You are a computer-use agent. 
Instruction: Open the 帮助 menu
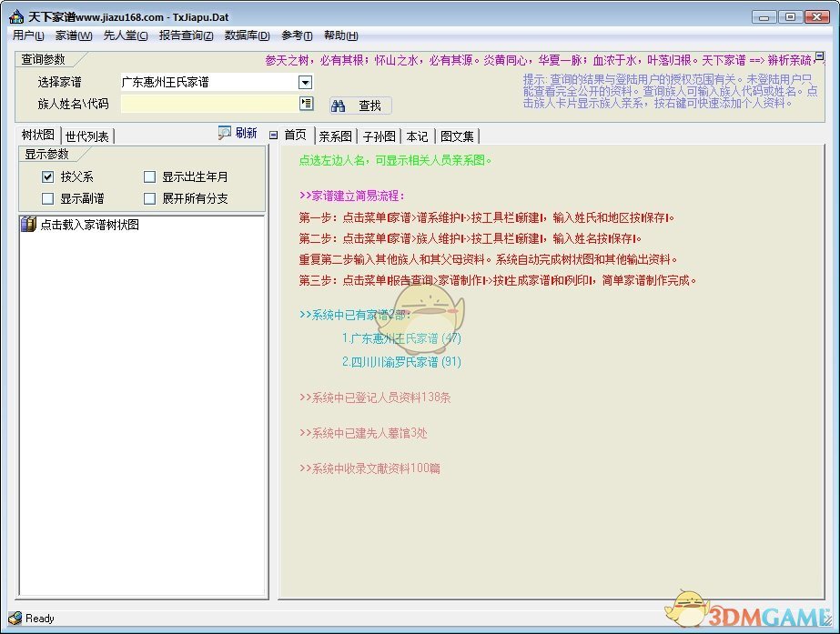pyautogui.click(x=340, y=35)
